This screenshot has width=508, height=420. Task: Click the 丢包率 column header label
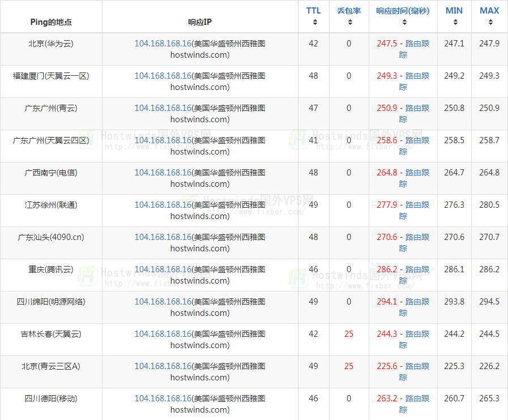[x=349, y=11]
